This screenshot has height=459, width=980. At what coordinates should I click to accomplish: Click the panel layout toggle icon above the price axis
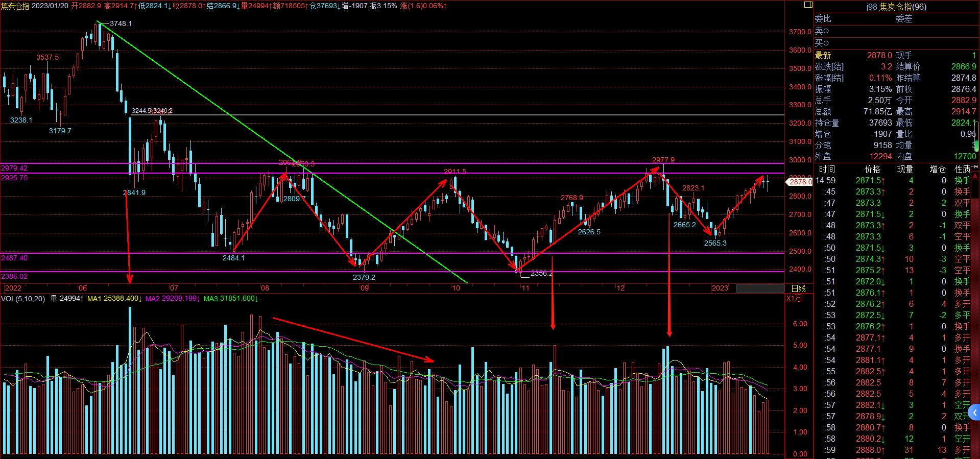[x=808, y=5]
